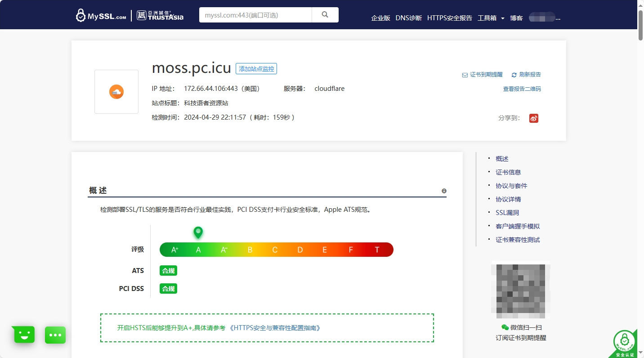Open 查看报告二维码 link

tap(522, 89)
